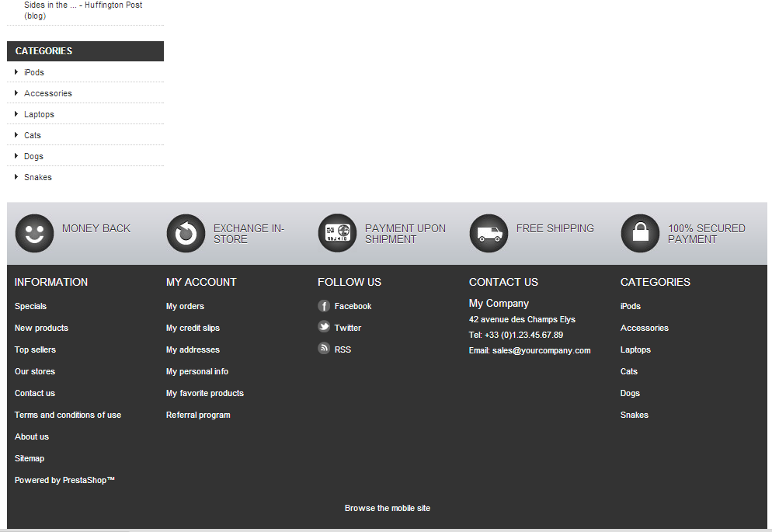This screenshot has height=532, width=772.
Task: Open Snakes in footer Categories column
Action: coord(634,415)
